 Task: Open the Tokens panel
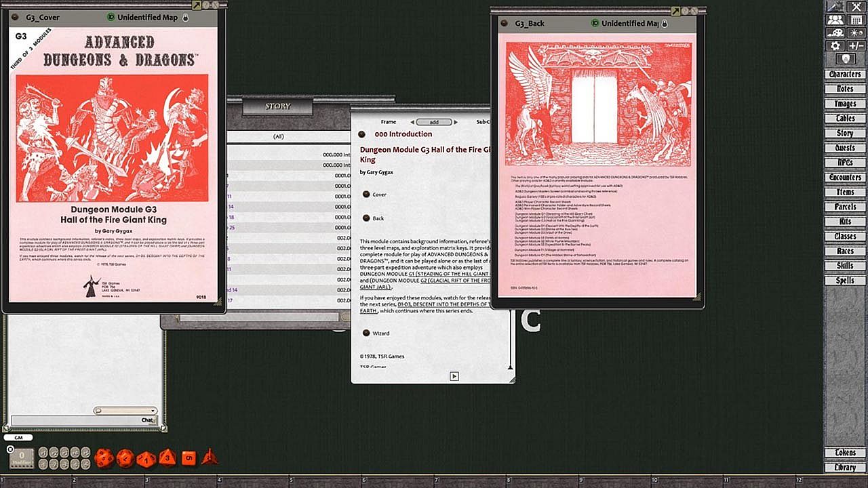844,453
